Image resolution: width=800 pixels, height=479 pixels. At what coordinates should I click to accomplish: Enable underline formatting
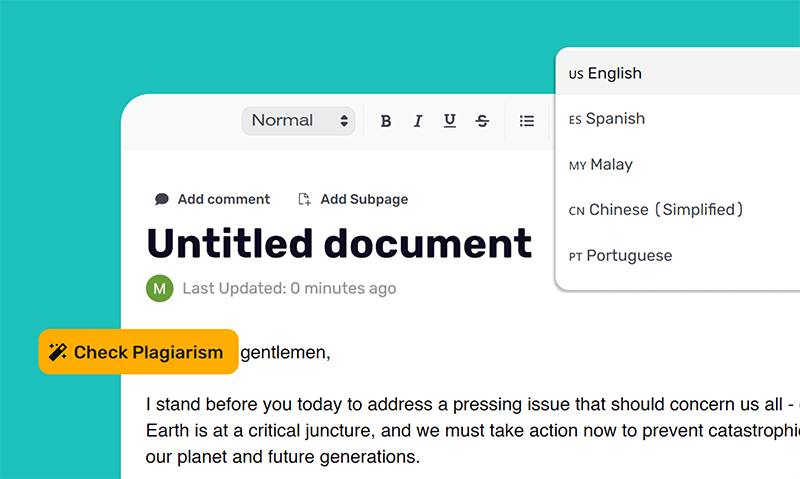click(x=450, y=121)
